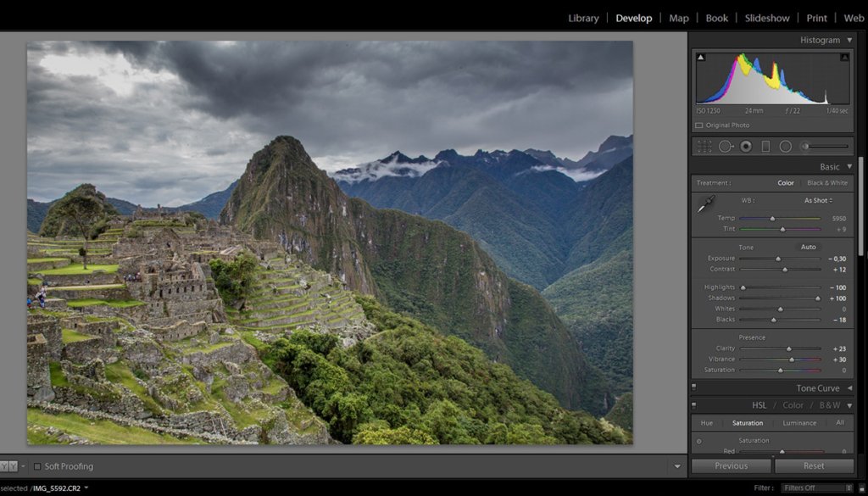Screen dimensions: 868x496
Task: Open the Spot Removal tool
Action: pos(725,146)
